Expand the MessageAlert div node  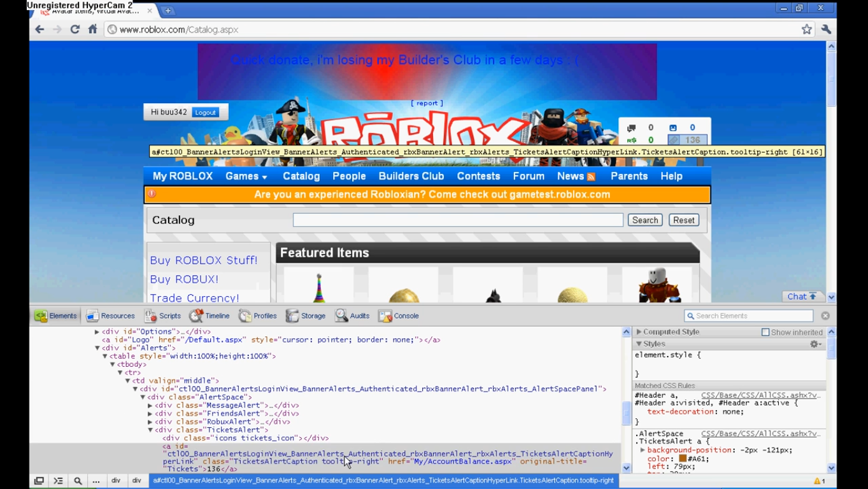150,406
